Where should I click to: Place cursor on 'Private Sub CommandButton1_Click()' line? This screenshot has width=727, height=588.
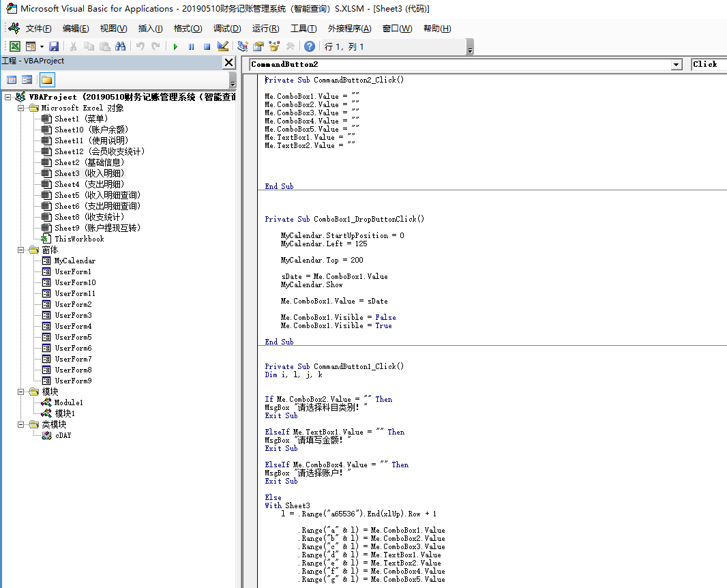334,366
